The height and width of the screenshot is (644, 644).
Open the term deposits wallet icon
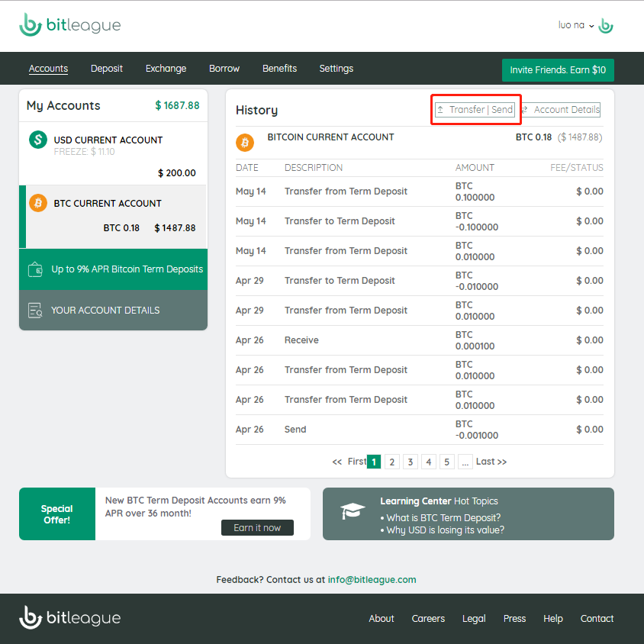tap(35, 269)
